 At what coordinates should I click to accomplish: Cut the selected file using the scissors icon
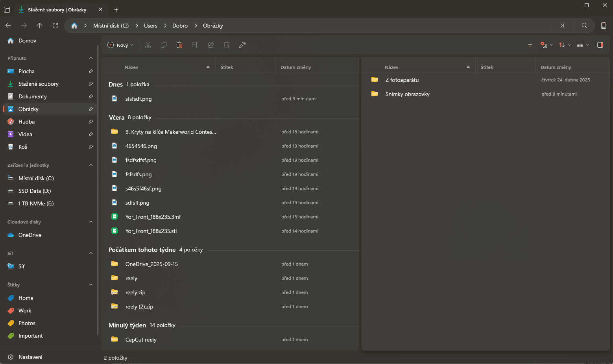(148, 44)
